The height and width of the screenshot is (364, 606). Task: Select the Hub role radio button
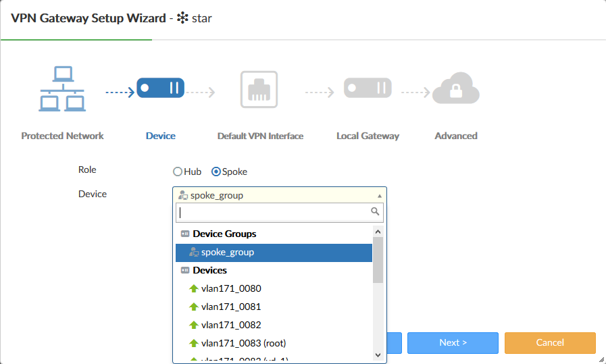[178, 172]
